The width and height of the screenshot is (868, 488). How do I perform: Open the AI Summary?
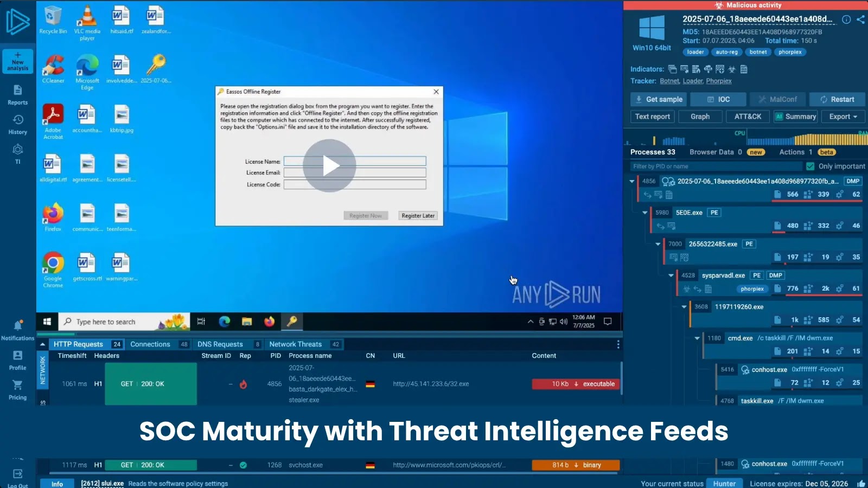pos(795,117)
